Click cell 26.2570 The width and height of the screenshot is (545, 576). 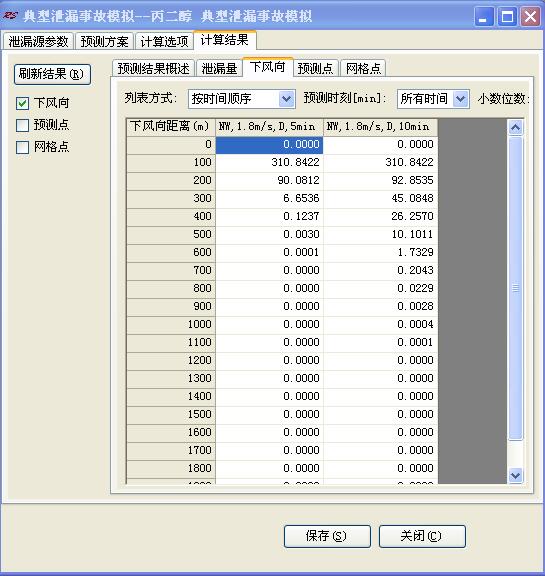[380, 217]
